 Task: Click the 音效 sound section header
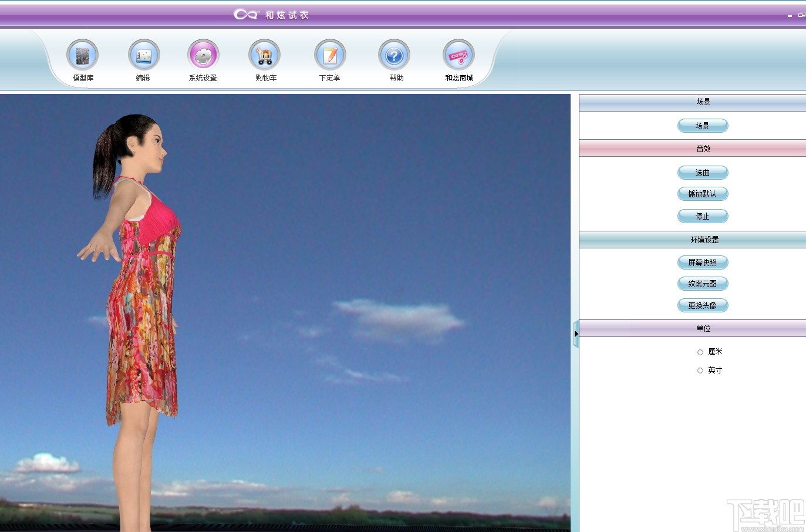tap(693, 149)
